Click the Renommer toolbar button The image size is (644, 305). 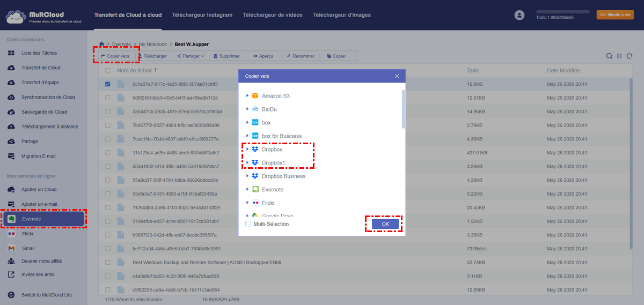coord(301,56)
